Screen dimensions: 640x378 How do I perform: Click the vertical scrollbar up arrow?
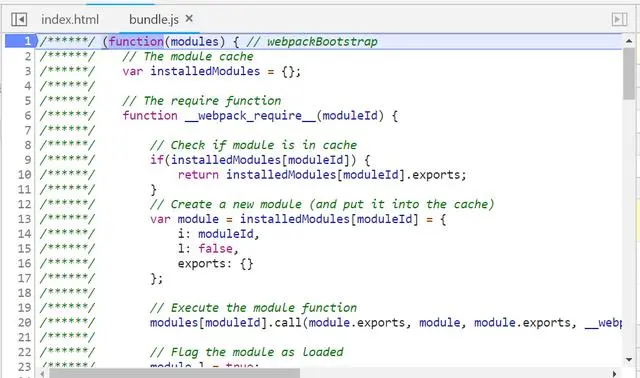click(629, 41)
